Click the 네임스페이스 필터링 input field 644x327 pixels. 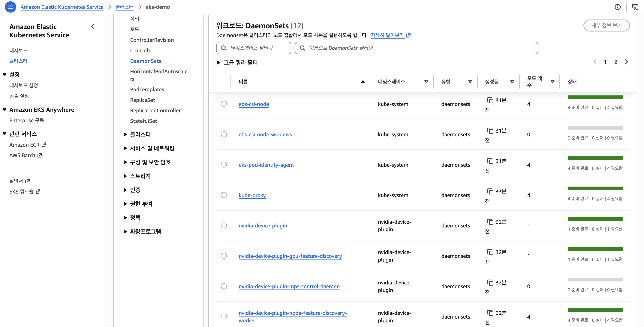click(x=254, y=48)
